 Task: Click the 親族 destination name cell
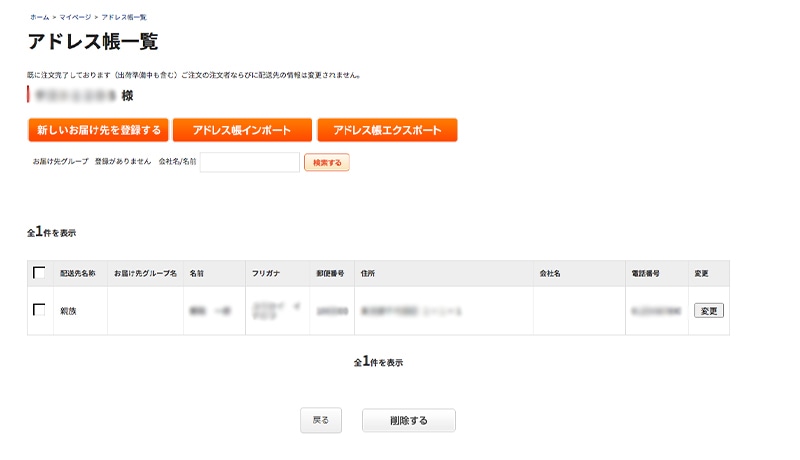tap(70, 311)
